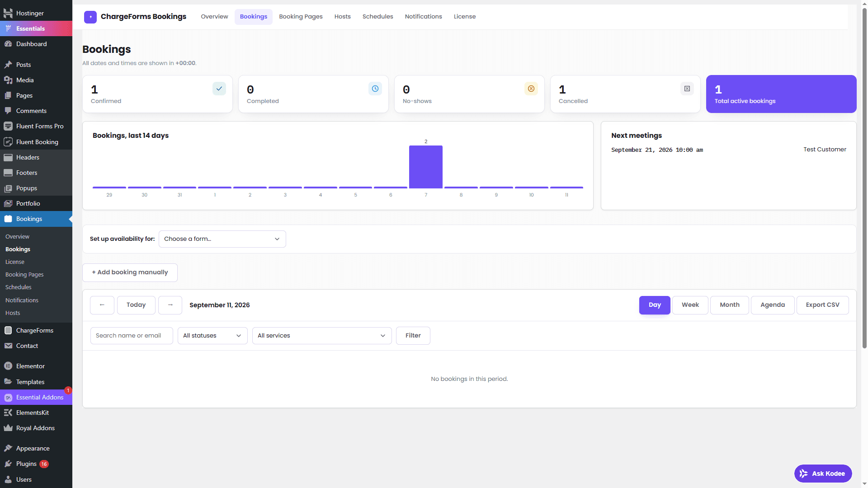Image resolution: width=868 pixels, height=488 pixels.
Task: Open the All services dropdown
Action: 322,336
